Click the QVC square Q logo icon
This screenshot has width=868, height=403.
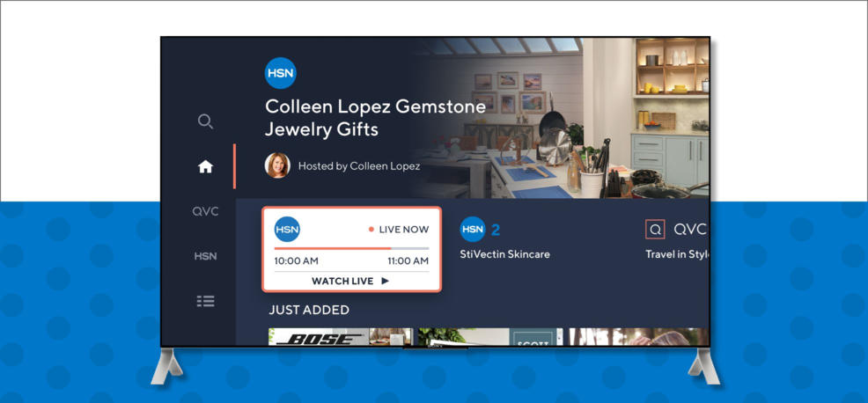pyautogui.click(x=656, y=229)
